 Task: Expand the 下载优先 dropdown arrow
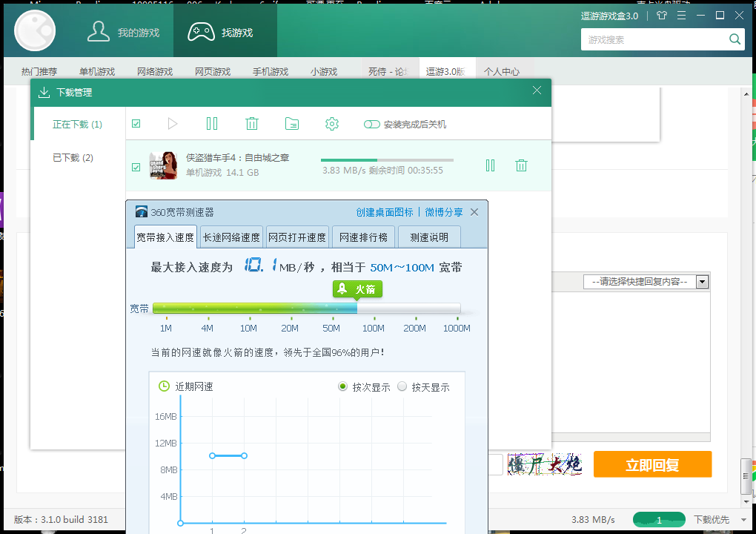[743, 520]
